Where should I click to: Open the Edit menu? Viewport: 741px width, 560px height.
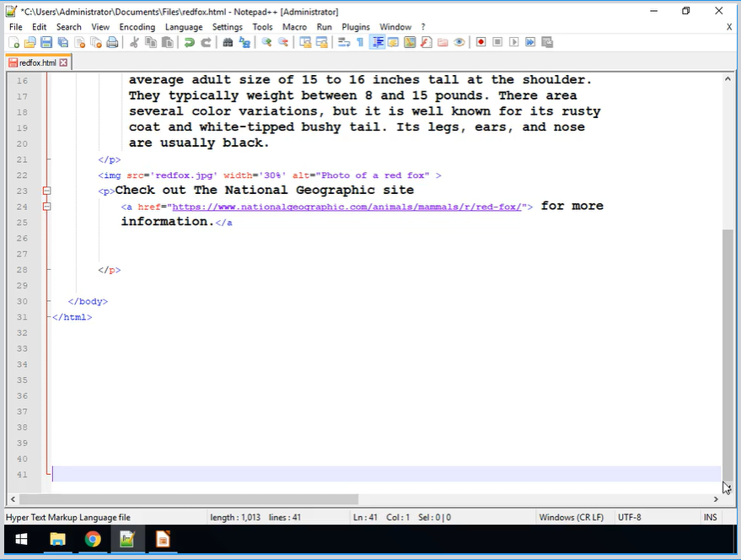click(40, 27)
